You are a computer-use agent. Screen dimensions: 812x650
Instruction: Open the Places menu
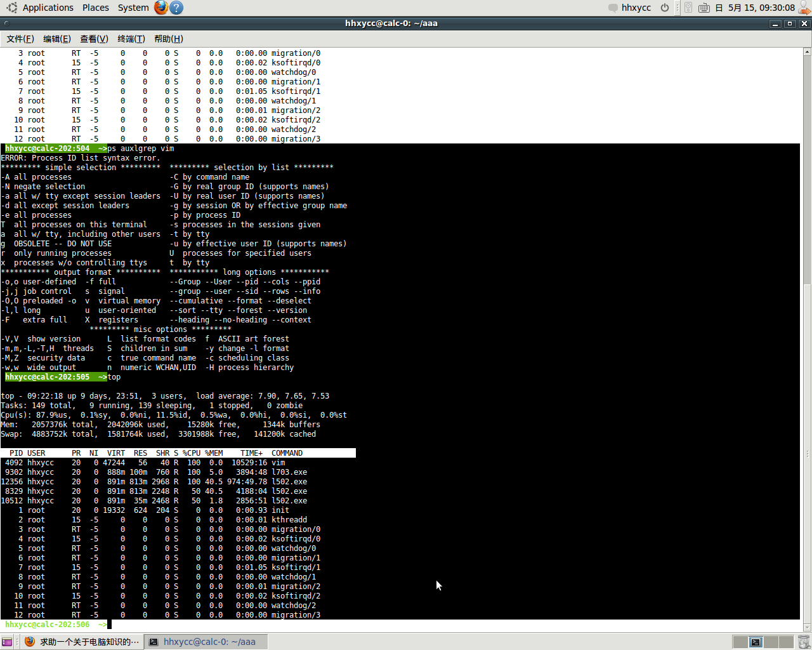coord(96,8)
